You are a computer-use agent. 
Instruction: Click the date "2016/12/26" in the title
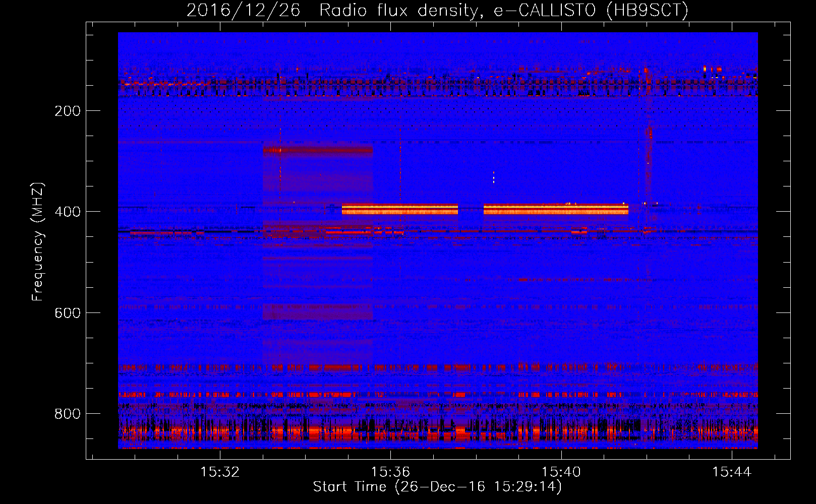(x=244, y=11)
